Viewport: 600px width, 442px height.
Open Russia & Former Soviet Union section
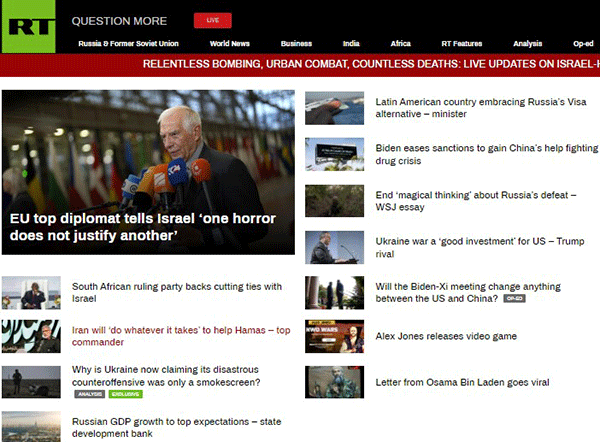point(129,44)
